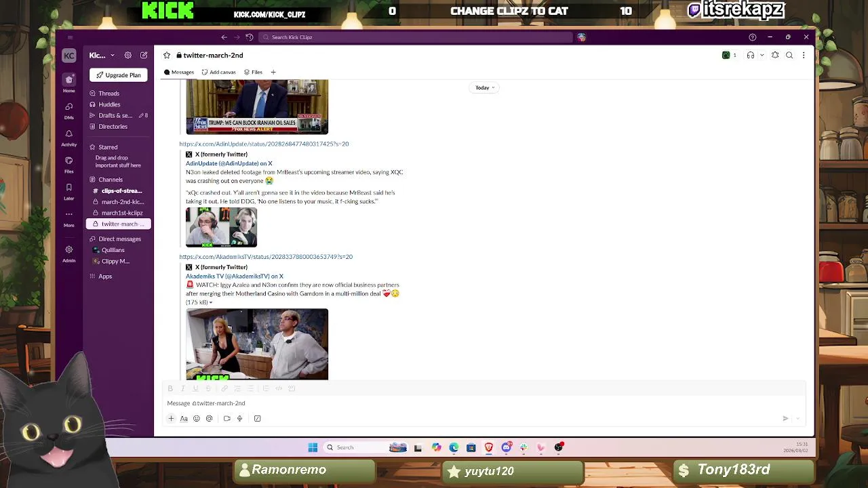Open the Add canvas tab
868x488 pixels.
pos(218,72)
